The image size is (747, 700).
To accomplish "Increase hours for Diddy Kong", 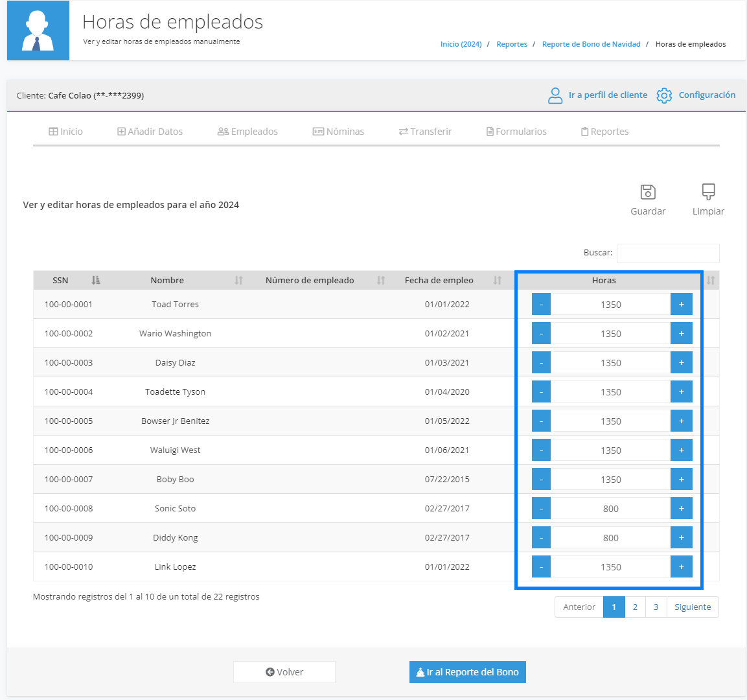I will (x=682, y=537).
